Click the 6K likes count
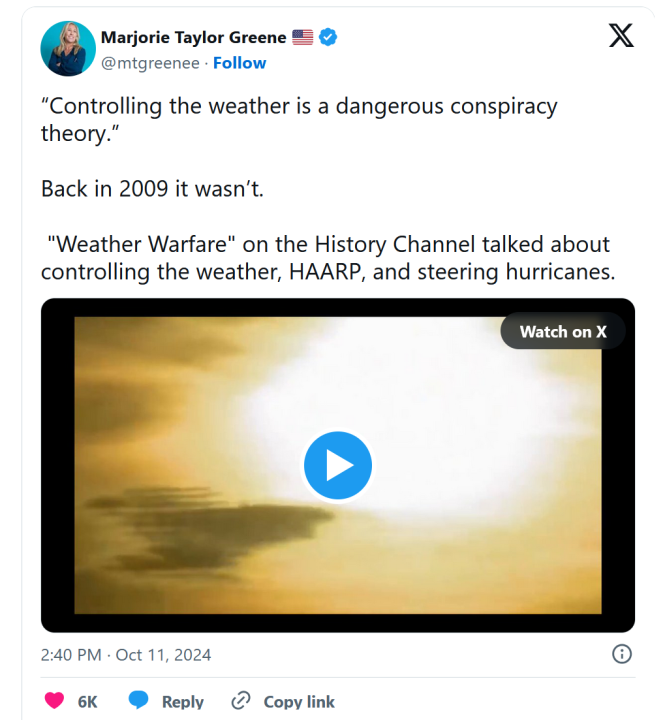 pyautogui.click(x=87, y=702)
